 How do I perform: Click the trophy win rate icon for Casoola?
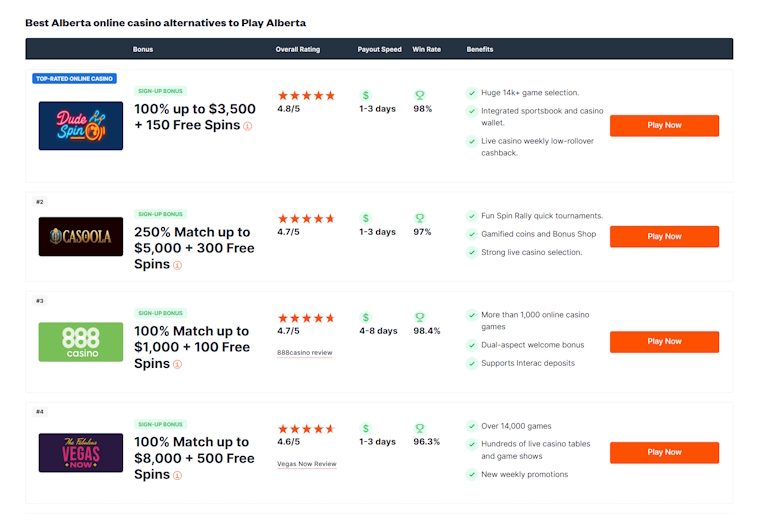click(420, 218)
